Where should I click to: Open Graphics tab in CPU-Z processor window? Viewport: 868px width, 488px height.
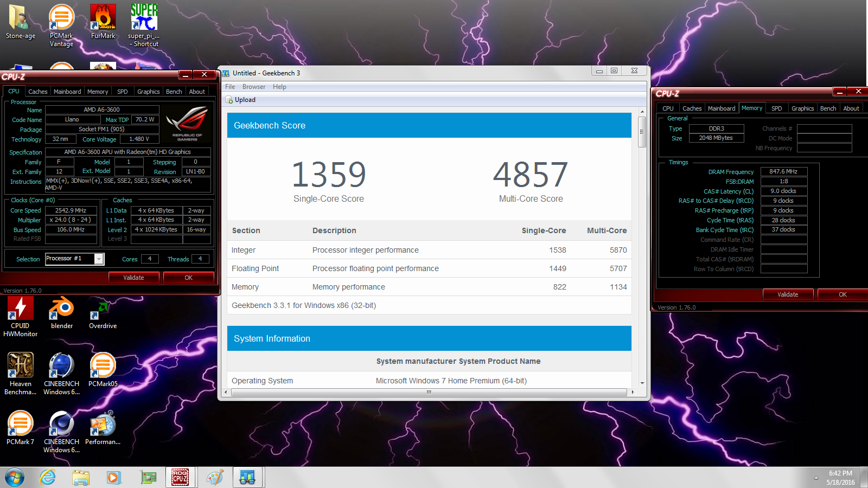[149, 92]
